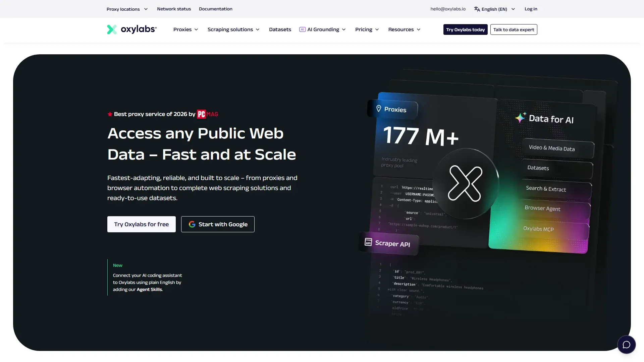This screenshot has height=362, width=644.
Task: Click the Data for AI heading
Action: pos(551,119)
